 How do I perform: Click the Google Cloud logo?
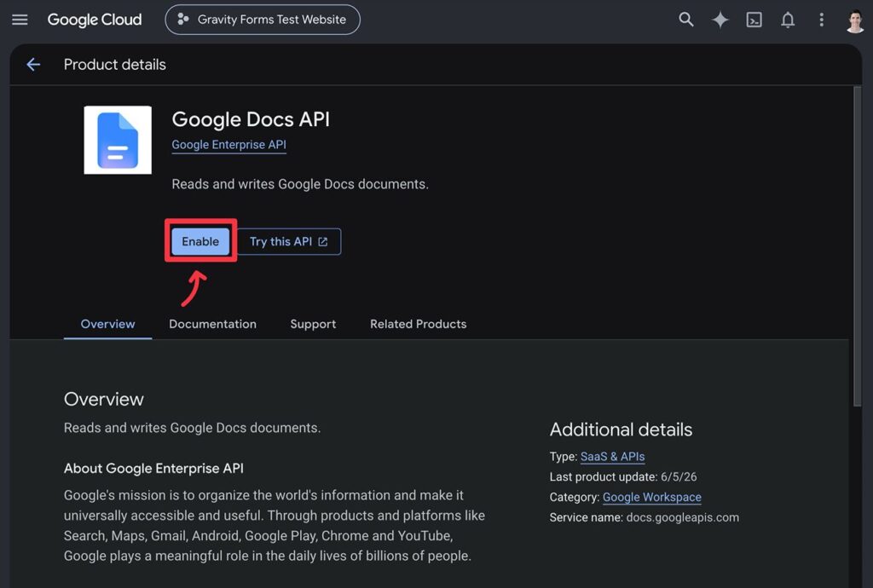click(x=95, y=20)
